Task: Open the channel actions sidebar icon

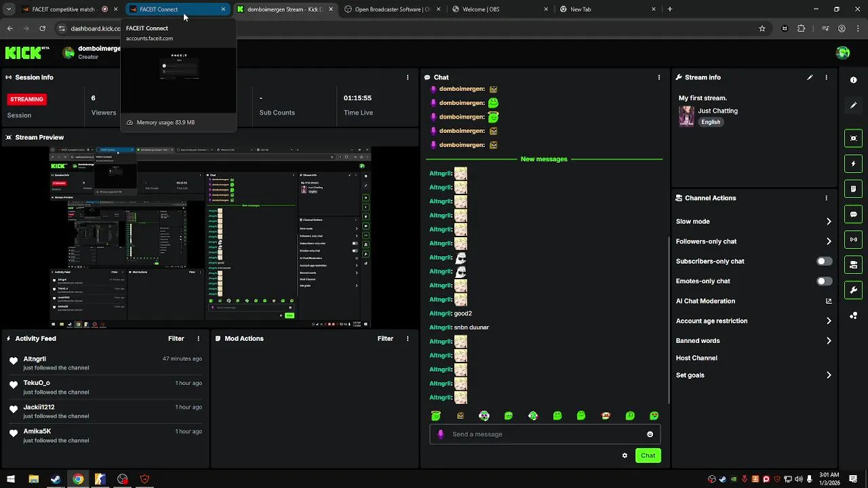Action: (x=853, y=264)
